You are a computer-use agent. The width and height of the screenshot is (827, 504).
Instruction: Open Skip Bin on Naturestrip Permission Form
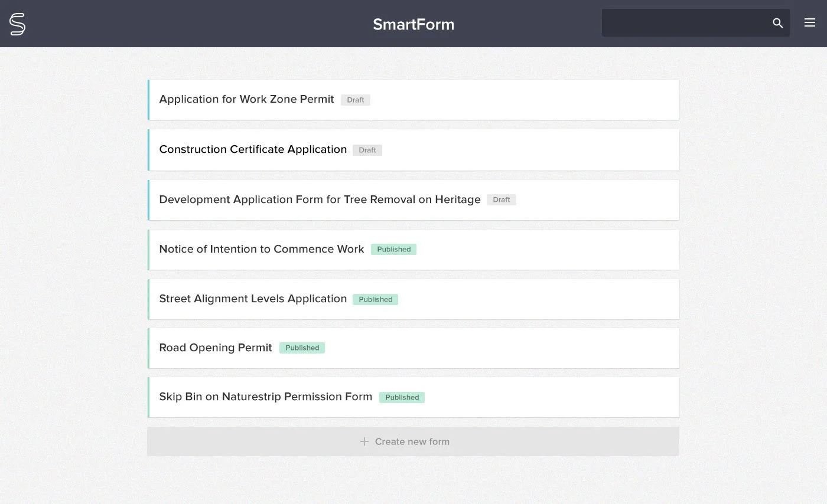(x=413, y=397)
